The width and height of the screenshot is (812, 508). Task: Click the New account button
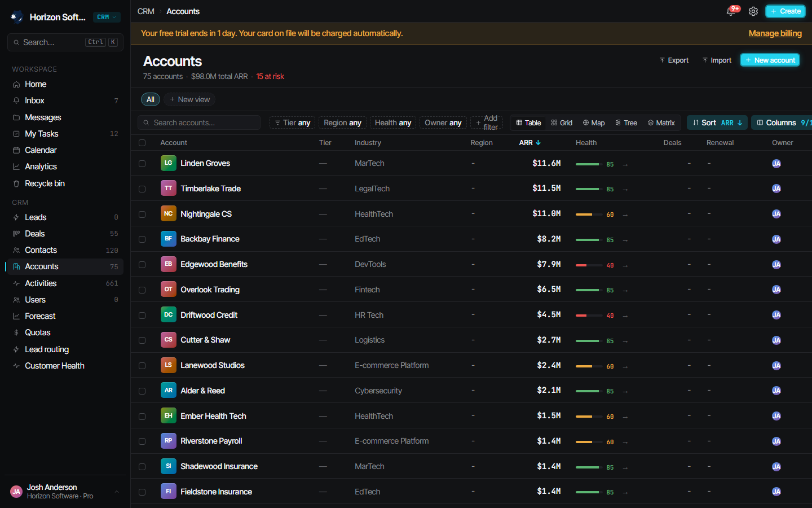click(770, 60)
